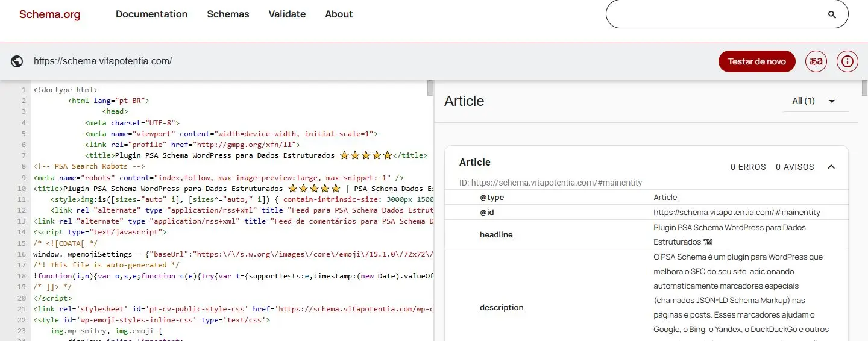Image resolution: width=868 pixels, height=341 pixels.
Task: Click the link rel profile code line
Action: [x=192, y=144]
